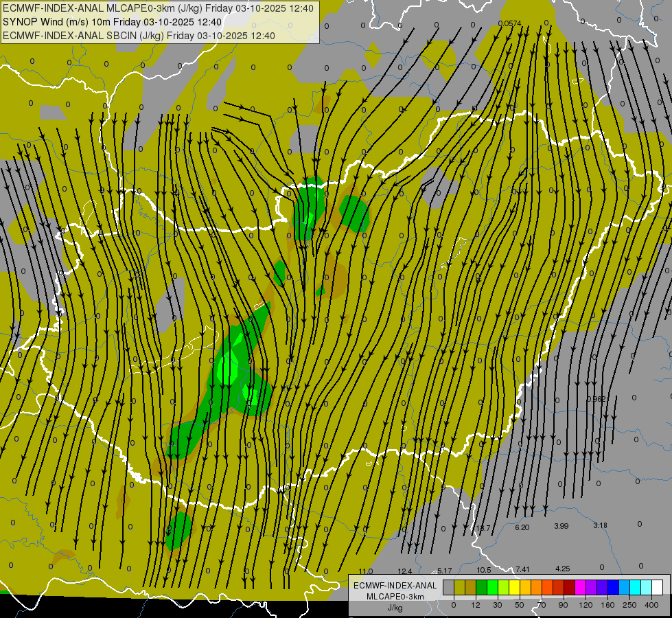Click the map value '13.7'
The height and width of the screenshot is (618, 672).
[x=483, y=528]
